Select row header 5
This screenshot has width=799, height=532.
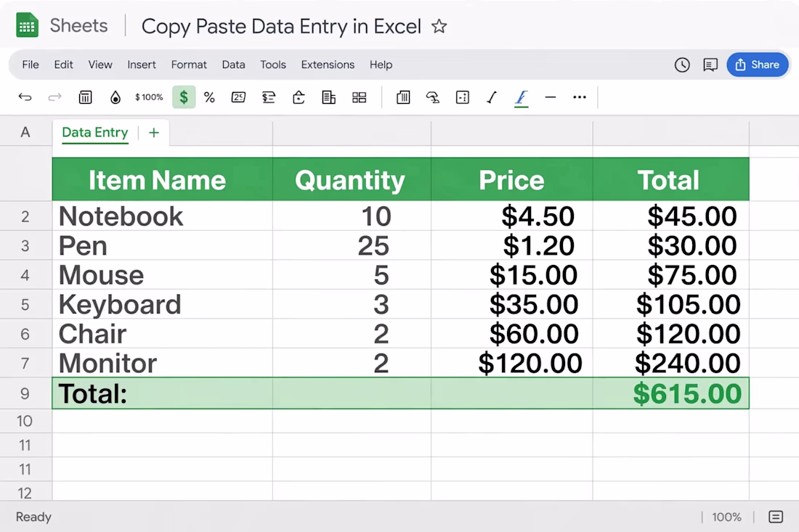pyautogui.click(x=25, y=304)
